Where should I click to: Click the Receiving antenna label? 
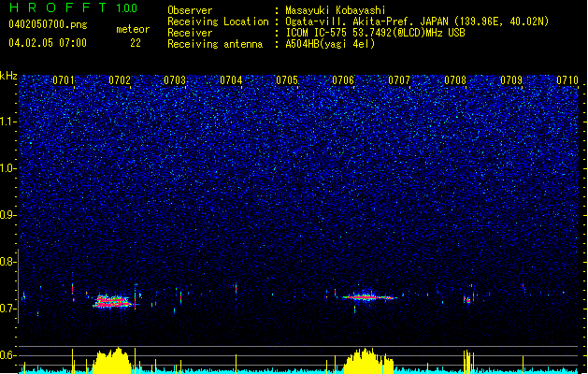pyautogui.click(x=215, y=44)
